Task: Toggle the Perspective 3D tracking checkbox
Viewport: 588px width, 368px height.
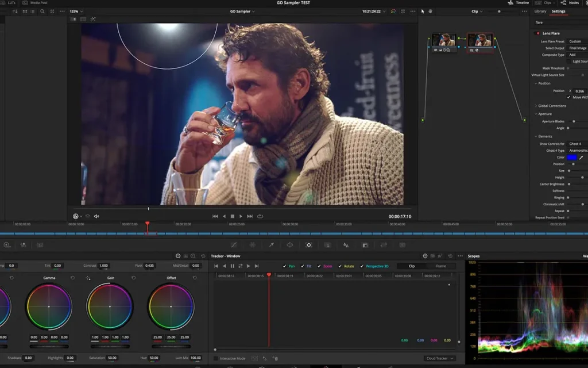Action: [362, 266]
